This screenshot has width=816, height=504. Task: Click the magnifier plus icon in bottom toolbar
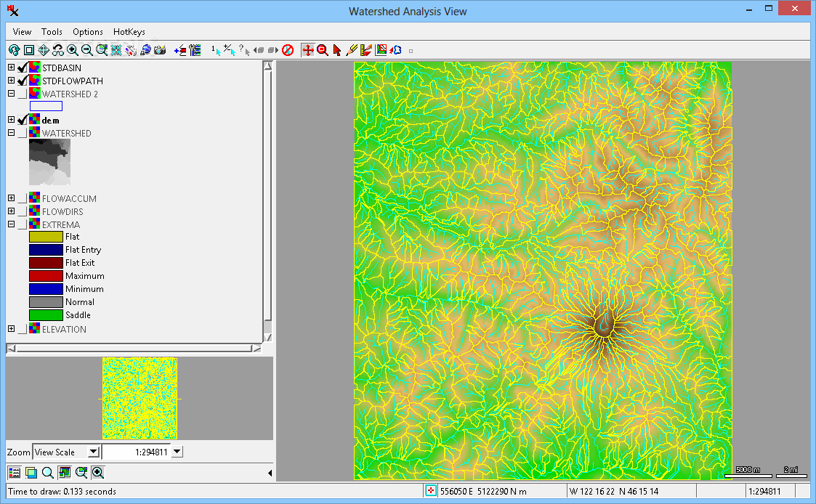coord(98,472)
